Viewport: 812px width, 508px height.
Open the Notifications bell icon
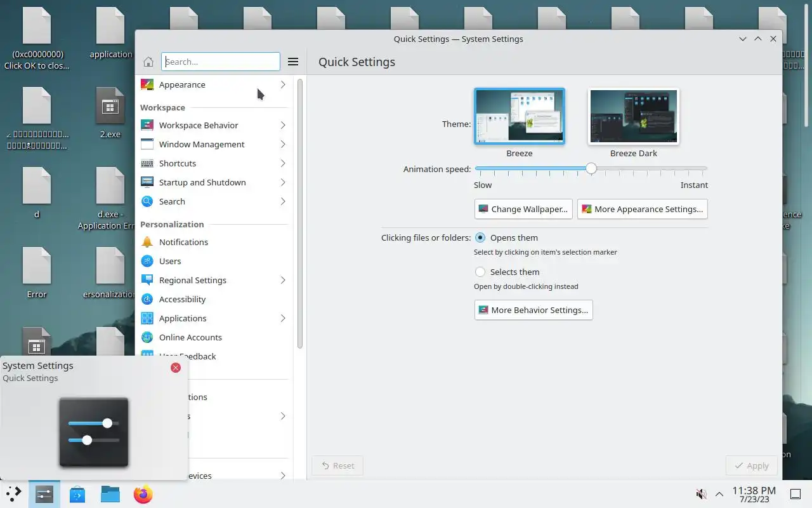point(147,242)
